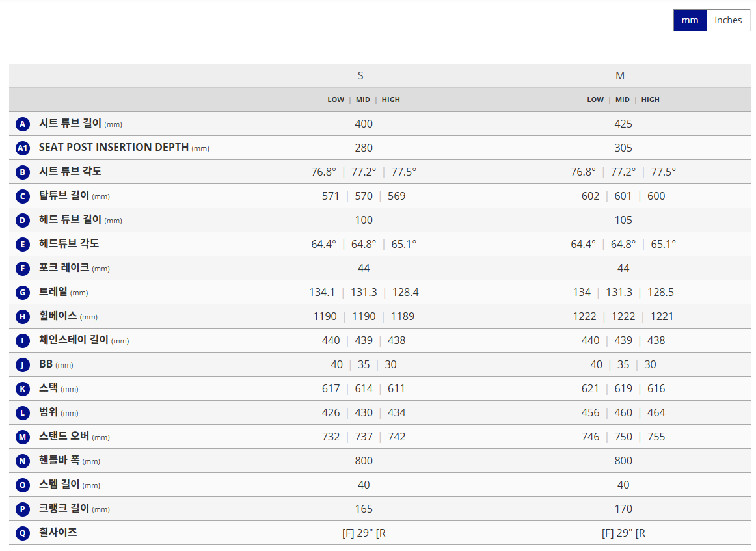Click the letter G trail badge

pyautogui.click(x=23, y=293)
